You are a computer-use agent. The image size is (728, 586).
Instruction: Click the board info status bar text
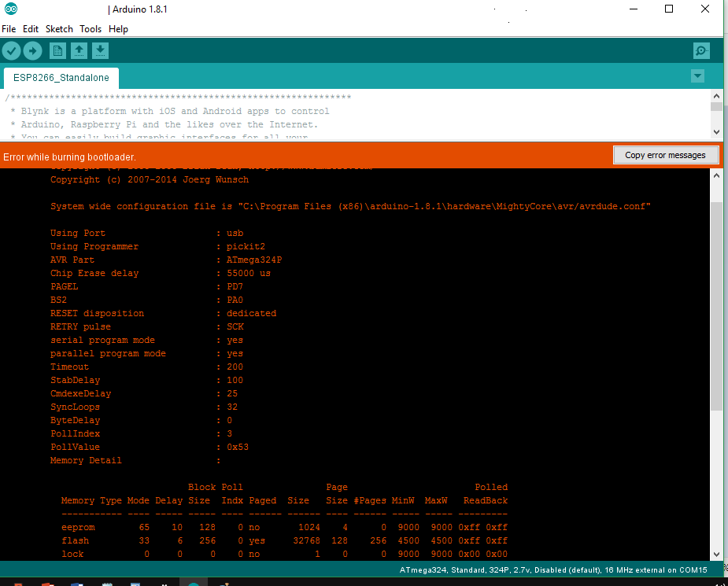pyautogui.click(x=553, y=569)
